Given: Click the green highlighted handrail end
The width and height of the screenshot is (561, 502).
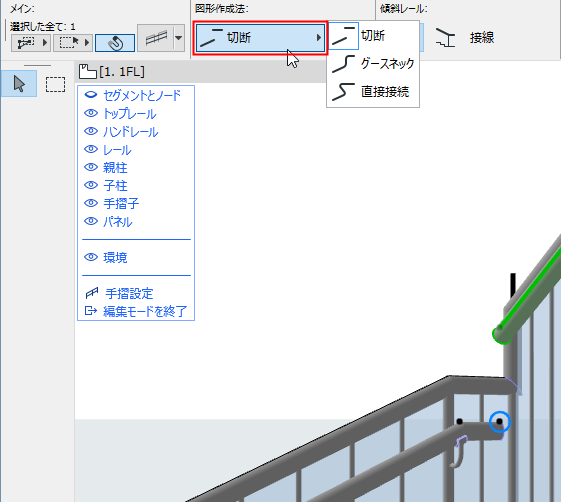Looking at the screenshot, I should (x=502, y=334).
